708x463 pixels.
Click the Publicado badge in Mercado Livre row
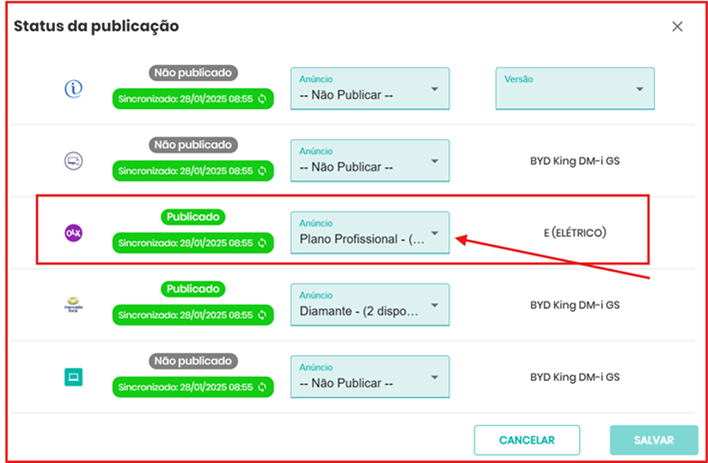pyautogui.click(x=193, y=289)
